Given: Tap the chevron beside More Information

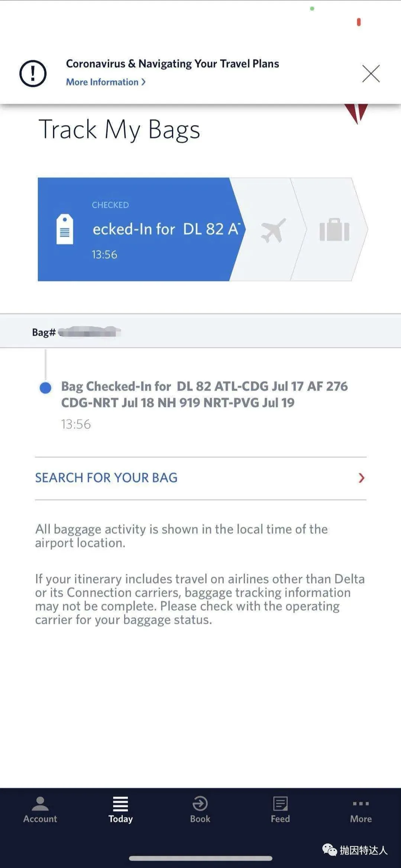Looking at the screenshot, I should (143, 82).
